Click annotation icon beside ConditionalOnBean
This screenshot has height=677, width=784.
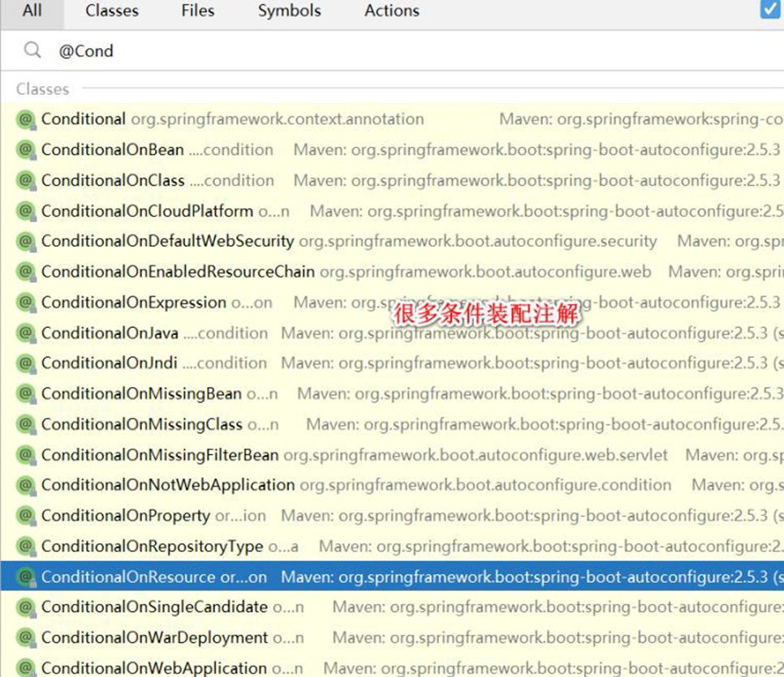point(26,150)
